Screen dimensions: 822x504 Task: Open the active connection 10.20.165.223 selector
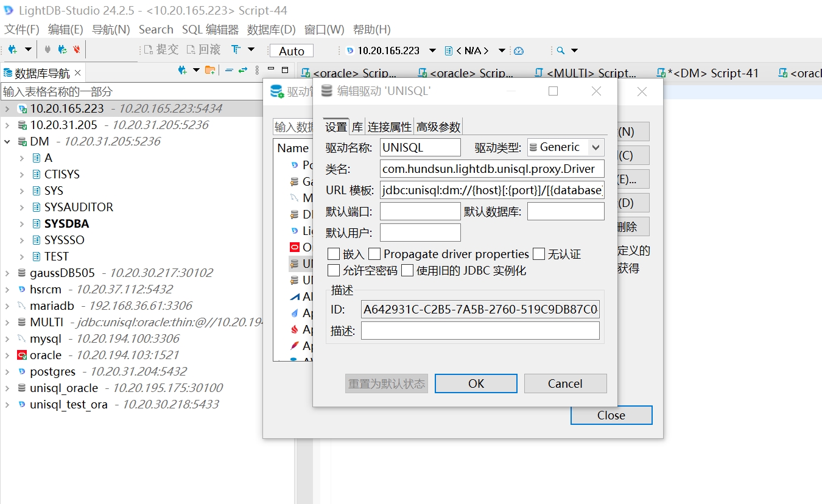point(391,51)
